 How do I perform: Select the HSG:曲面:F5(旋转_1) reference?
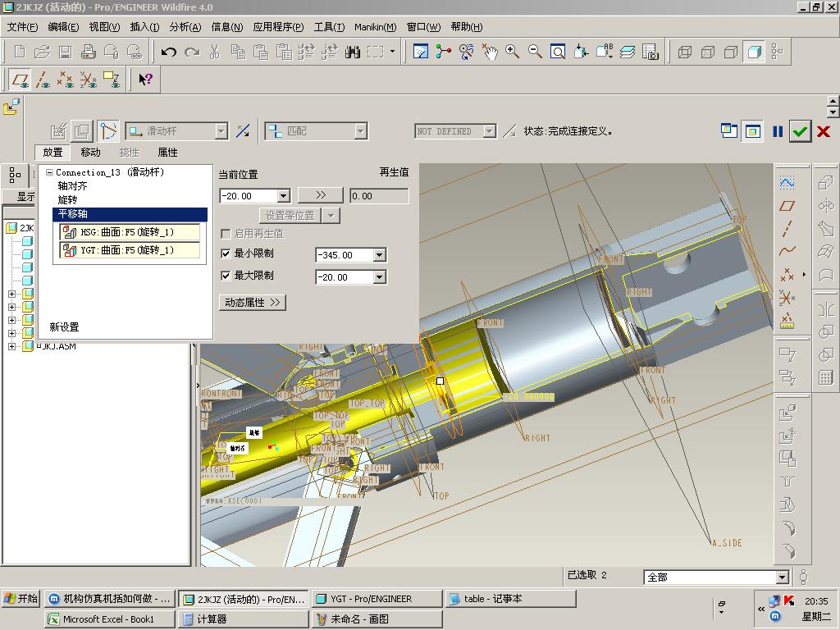[x=129, y=232]
